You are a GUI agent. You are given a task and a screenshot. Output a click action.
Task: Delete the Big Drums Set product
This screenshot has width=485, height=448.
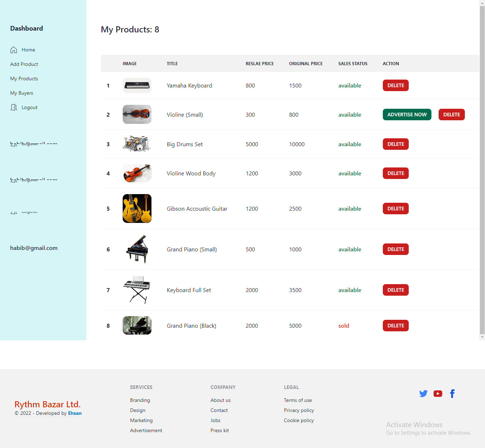(x=395, y=144)
